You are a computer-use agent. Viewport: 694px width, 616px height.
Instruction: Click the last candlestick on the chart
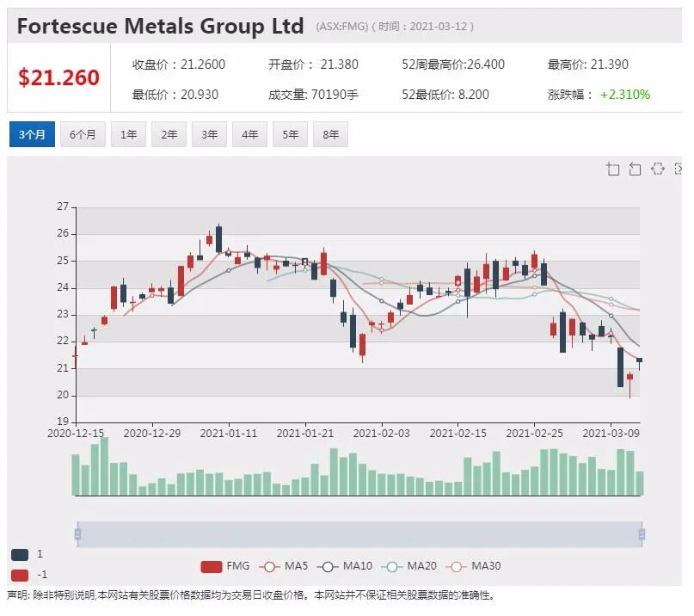pyautogui.click(x=639, y=360)
